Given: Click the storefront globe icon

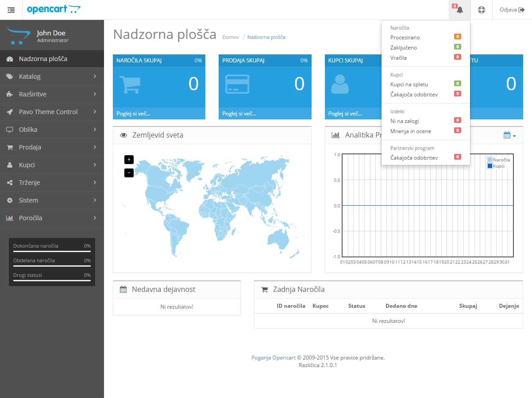Looking at the screenshot, I should click(482, 10).
